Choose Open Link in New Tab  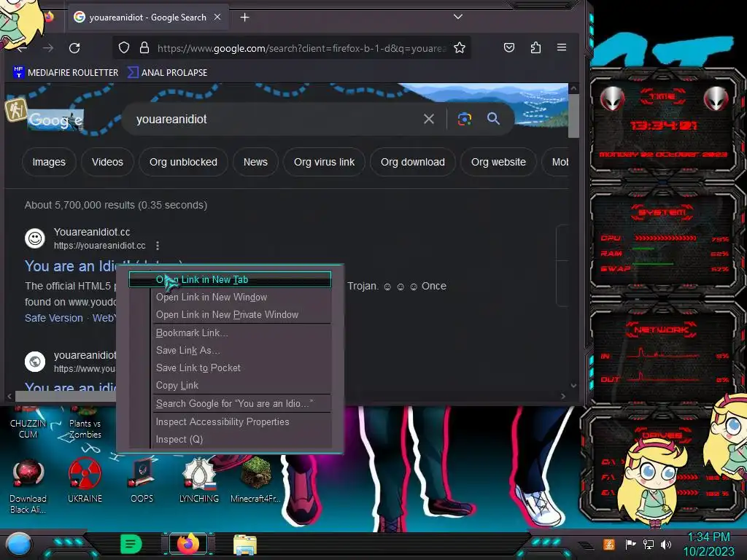click(230, 279)
